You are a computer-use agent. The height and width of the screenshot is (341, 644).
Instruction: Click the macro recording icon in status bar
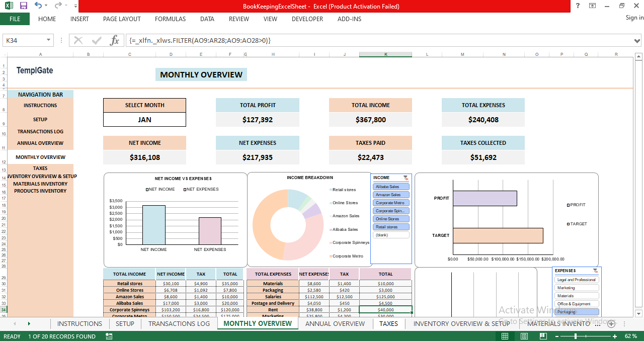[x=109, y=336]
